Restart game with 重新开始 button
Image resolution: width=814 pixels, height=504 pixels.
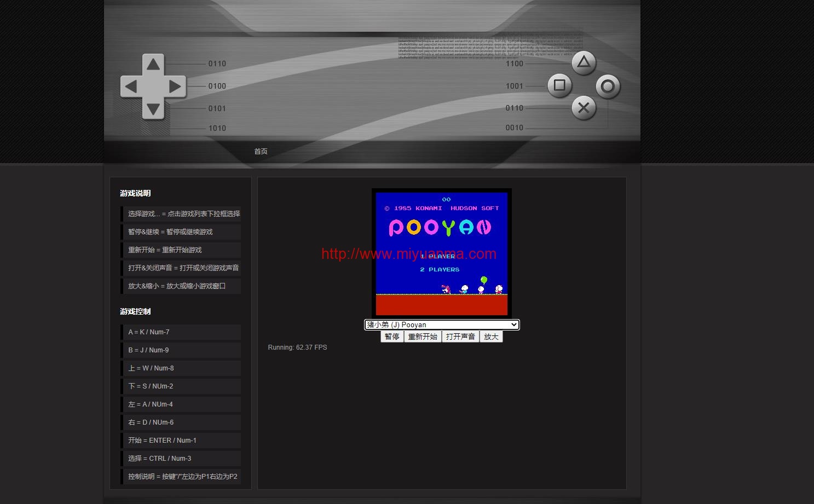(423, 337)
